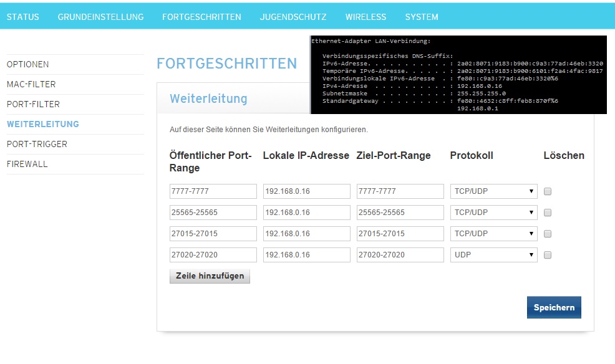This screenshot has height=364, width=615.
Task: Change protocol for the 27015 rule
Action: click(x=493, y=234)
